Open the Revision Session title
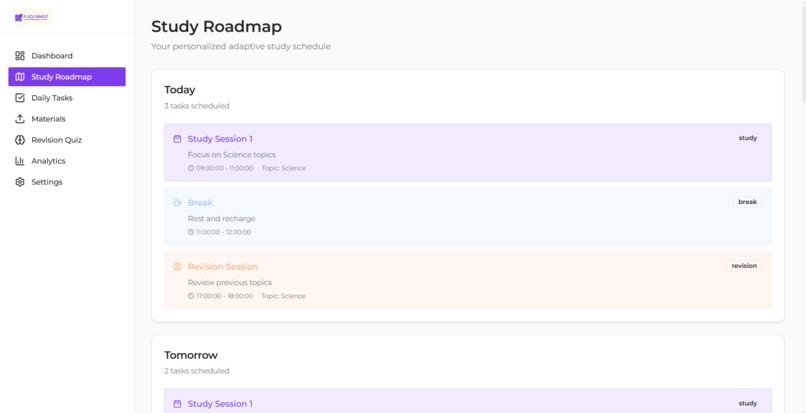The height and width of the screenshot is (413, 806). [x=223, y=266]
